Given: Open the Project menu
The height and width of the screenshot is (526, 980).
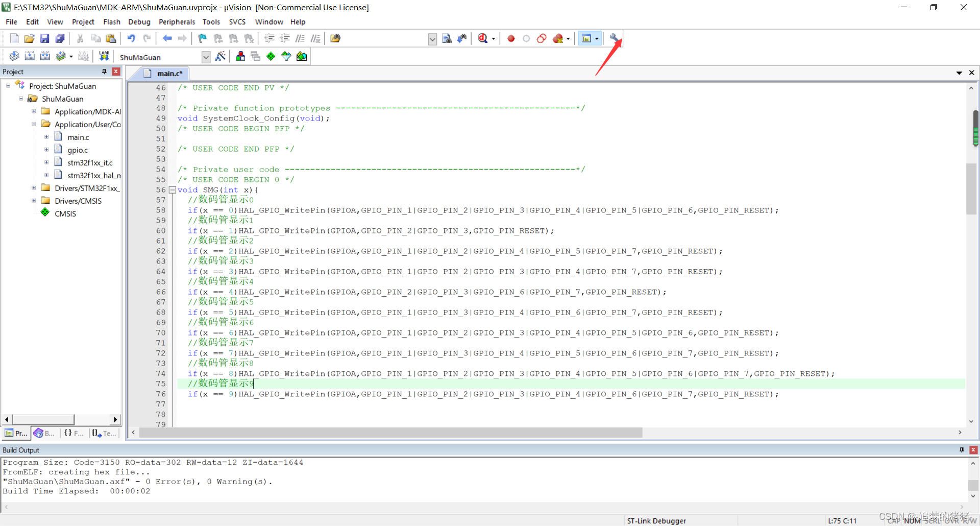Looking at the screenshot, I should pos(83,22).
